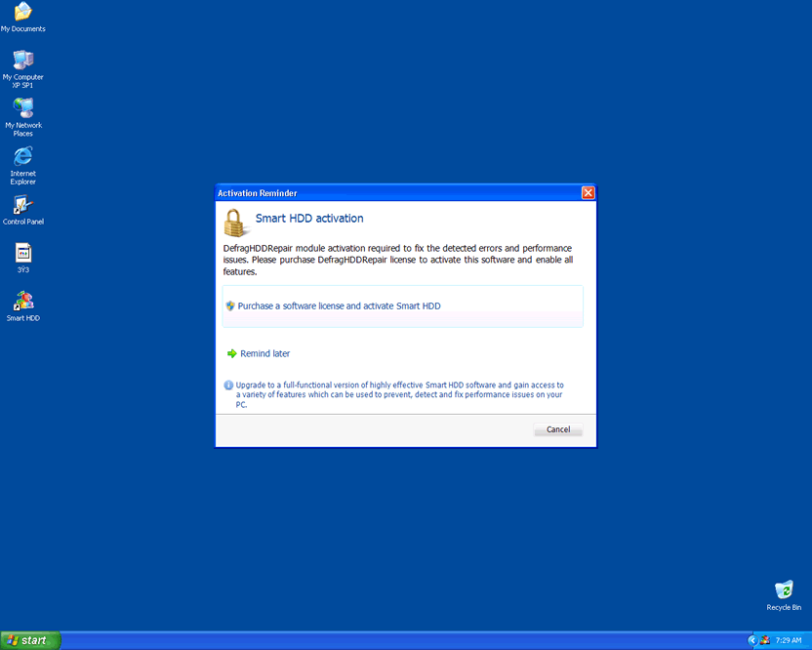Click the gold padlock icon in dialog

tap(235, 222)
